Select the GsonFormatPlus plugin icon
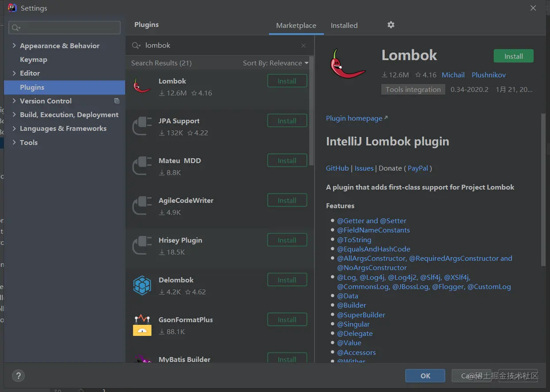This screenshot has width=550, height=392. (142, 325)
